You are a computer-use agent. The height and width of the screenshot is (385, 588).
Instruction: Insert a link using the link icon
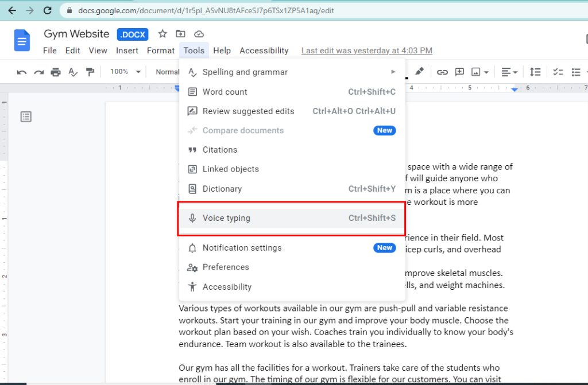[x=443, y=72]
